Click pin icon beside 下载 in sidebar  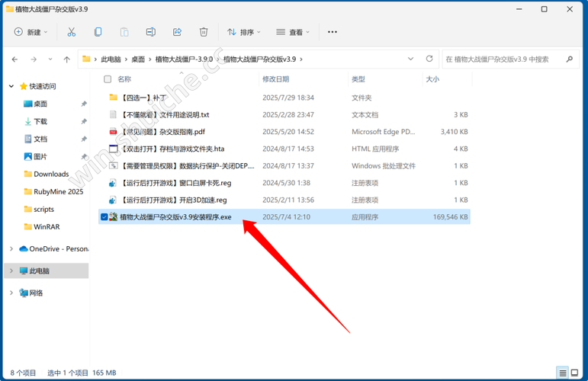pos(84,121)
